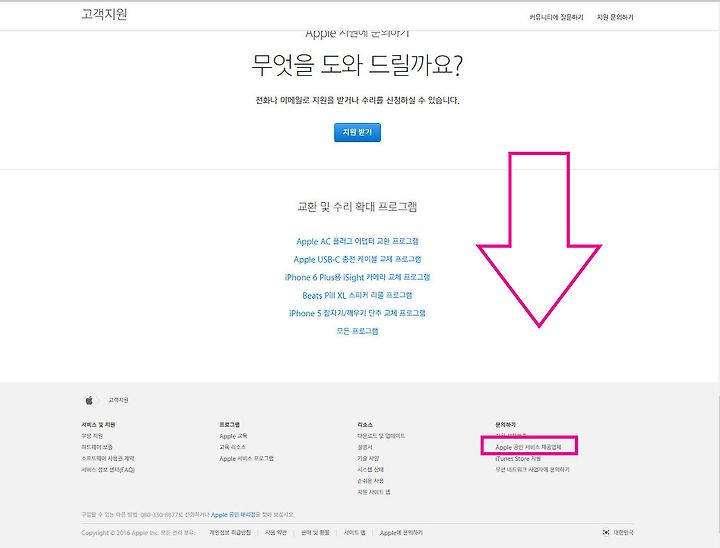This screenshot has height=548, width=720.
Task: Open 다운로드 및 업데이트 footer link
Action: click(x=381, y=435)
